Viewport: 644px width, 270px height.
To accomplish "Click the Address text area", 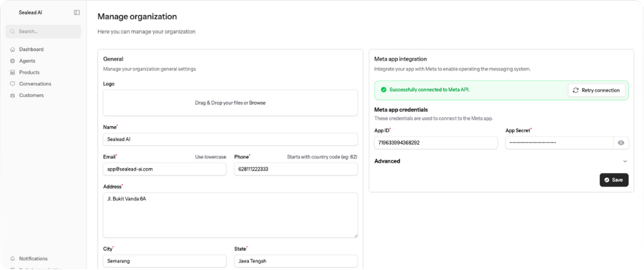I will point(230,215).
